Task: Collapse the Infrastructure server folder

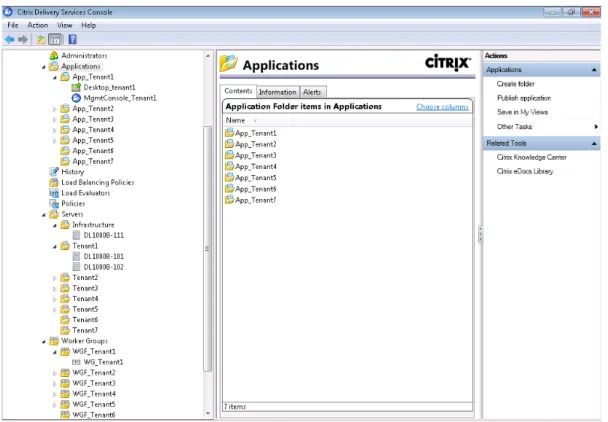Action: (x=55, y=225)
